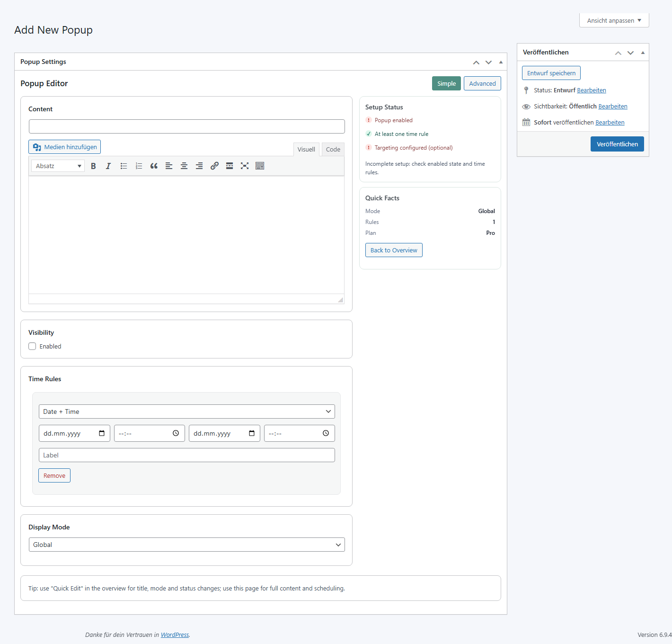Open the Absatz paragraph format dropdown
This screenshot has width=672, height=644.
[x=58, y=166]
